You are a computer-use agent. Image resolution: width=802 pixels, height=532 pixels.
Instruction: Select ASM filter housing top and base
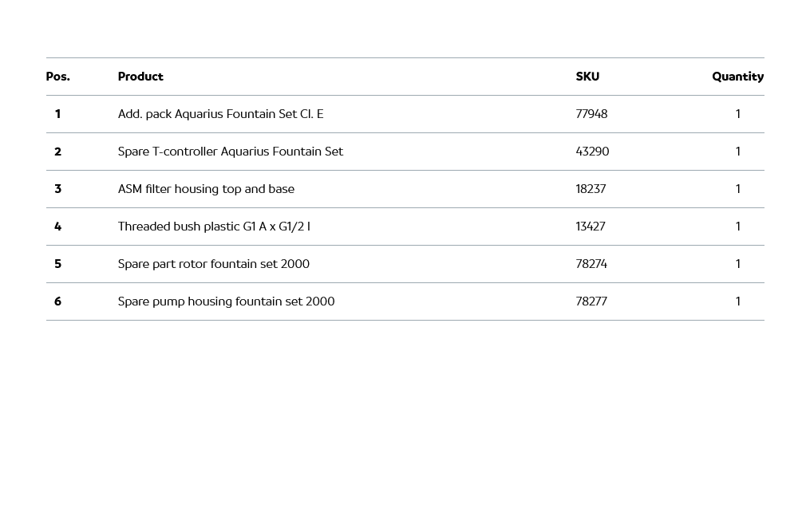coord(206,189)
